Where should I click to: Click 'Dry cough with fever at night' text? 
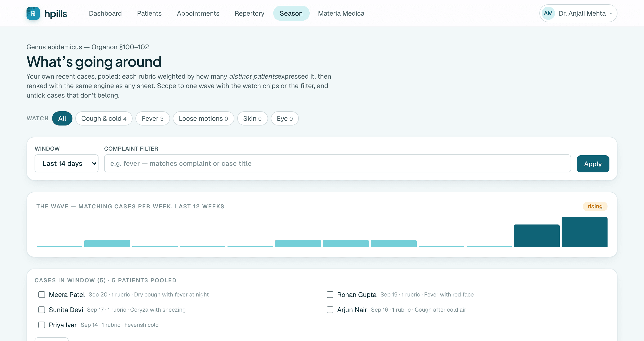(171, 295)
